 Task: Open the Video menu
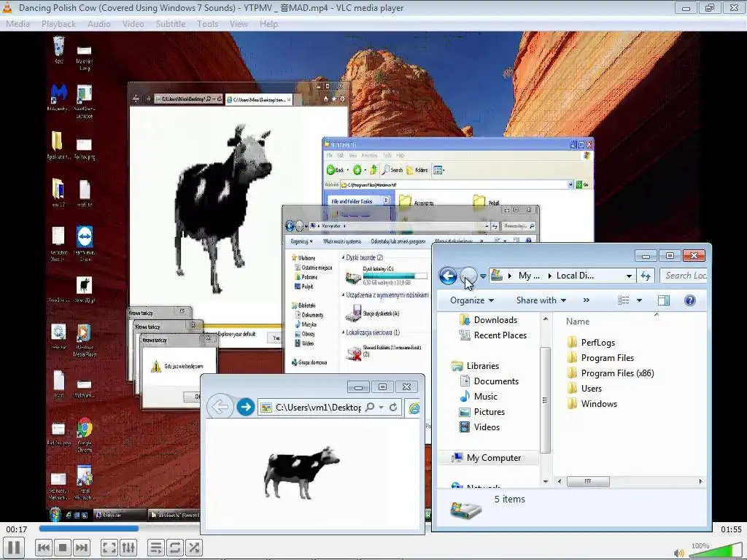click(x=133, y=24)
